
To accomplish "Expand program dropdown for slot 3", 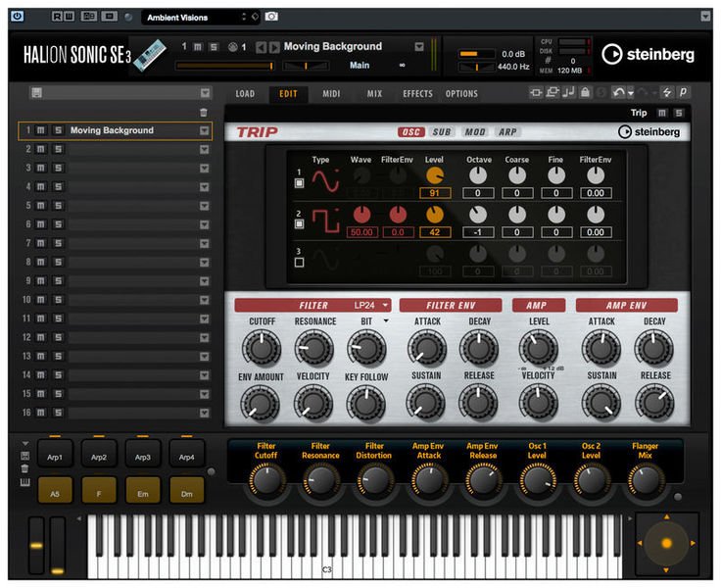I will click(205, 169).
